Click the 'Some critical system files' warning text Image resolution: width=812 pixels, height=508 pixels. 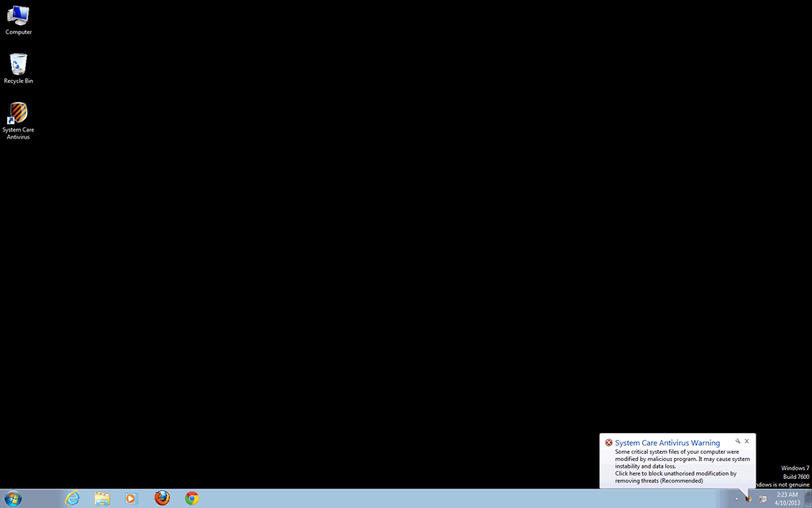click(677, 452)
